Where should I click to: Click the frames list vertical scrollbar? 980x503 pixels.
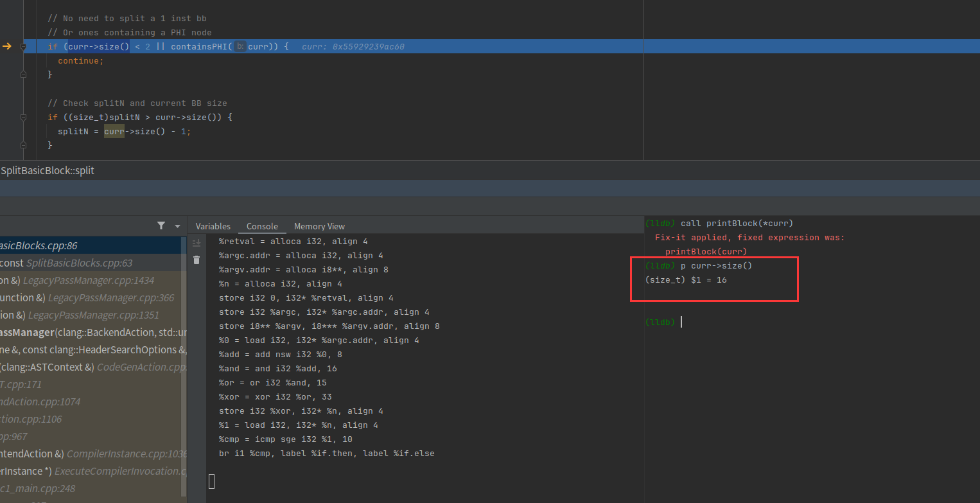[x=184, y=366]
